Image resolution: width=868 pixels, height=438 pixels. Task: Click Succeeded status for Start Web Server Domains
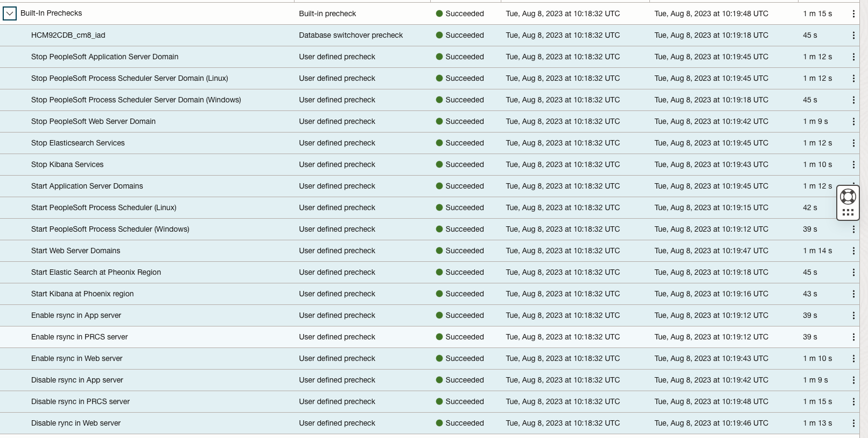(x=460, y=251)
